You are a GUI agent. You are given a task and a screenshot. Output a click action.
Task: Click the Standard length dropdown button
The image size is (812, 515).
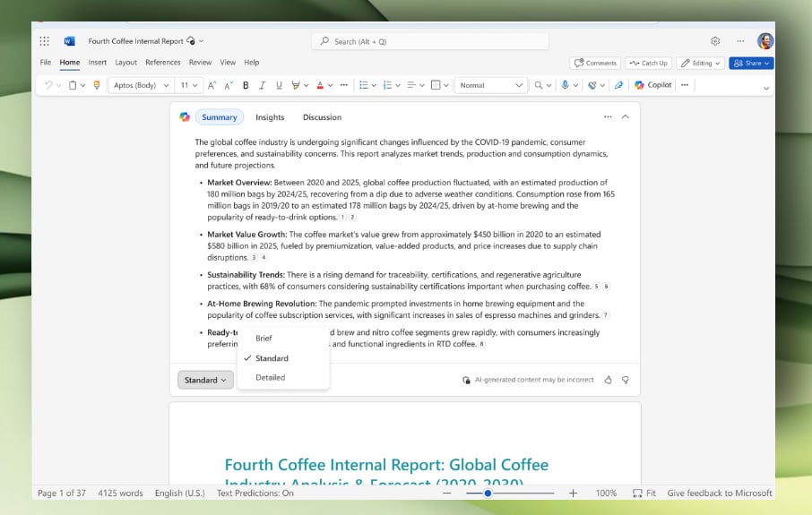205,380
